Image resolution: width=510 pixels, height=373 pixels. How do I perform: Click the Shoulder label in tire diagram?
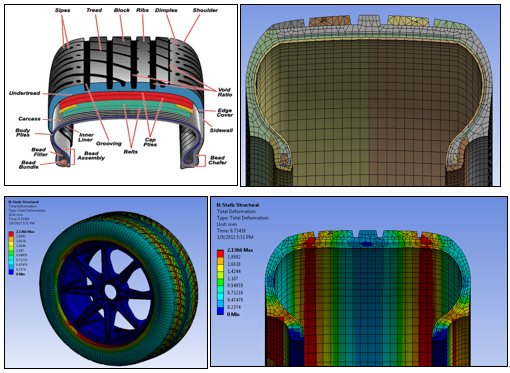pos(205,10)
